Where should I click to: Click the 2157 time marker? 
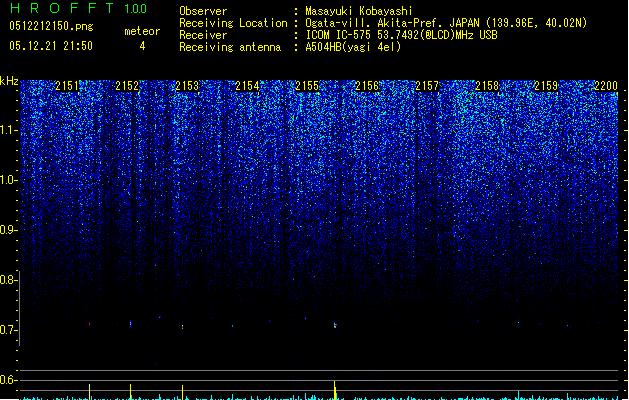[x=427, y=85]
